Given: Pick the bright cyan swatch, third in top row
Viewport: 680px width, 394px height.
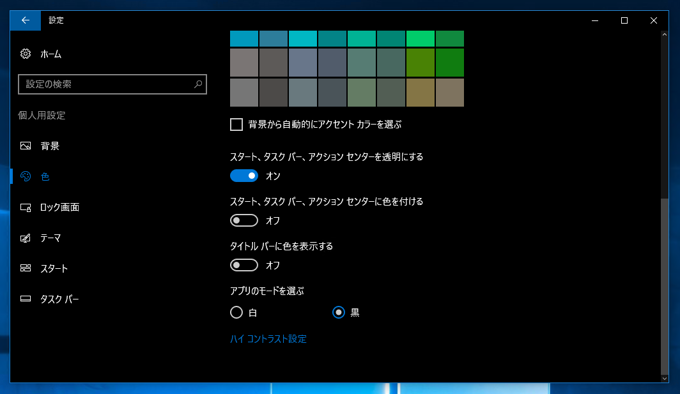Looking at the screenshot, I should [303, 39].
